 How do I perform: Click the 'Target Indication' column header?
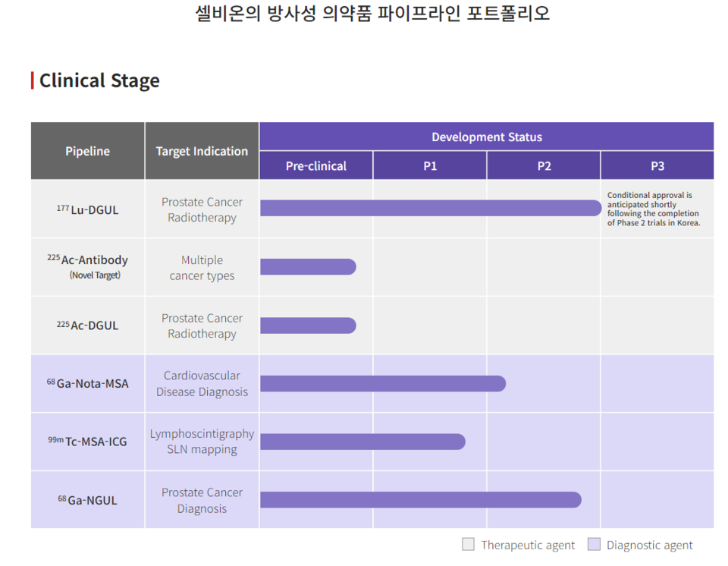click(x=202, y=151)
